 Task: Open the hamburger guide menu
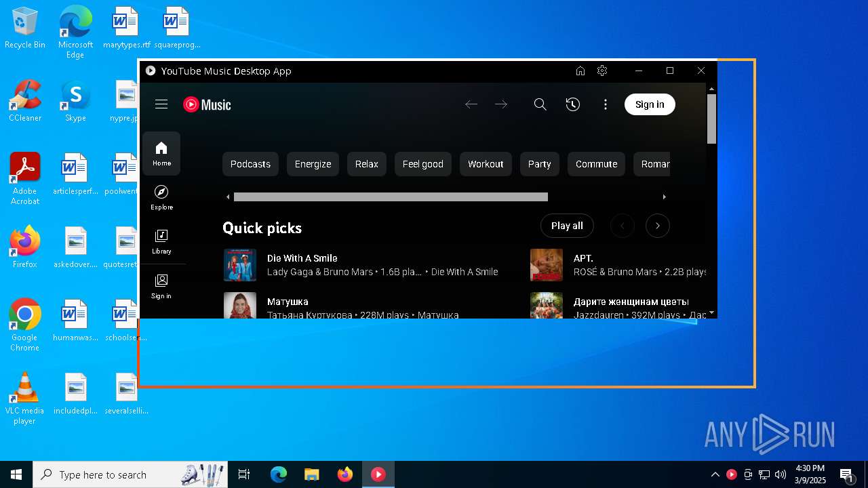tap(161, 104)
